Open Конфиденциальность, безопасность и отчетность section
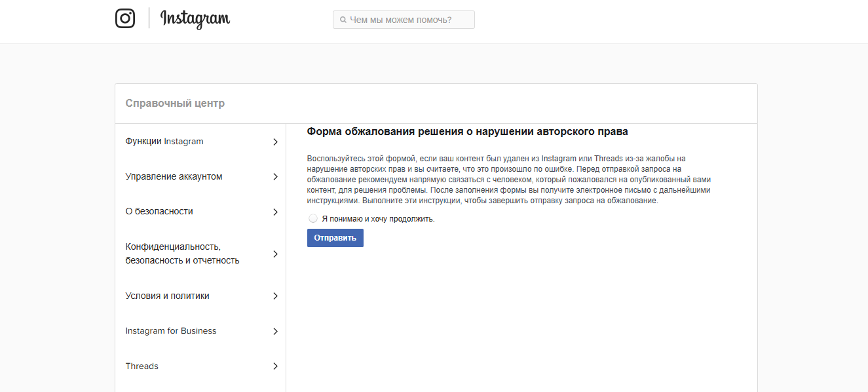 pyautogui.click(x=182, y=254)
